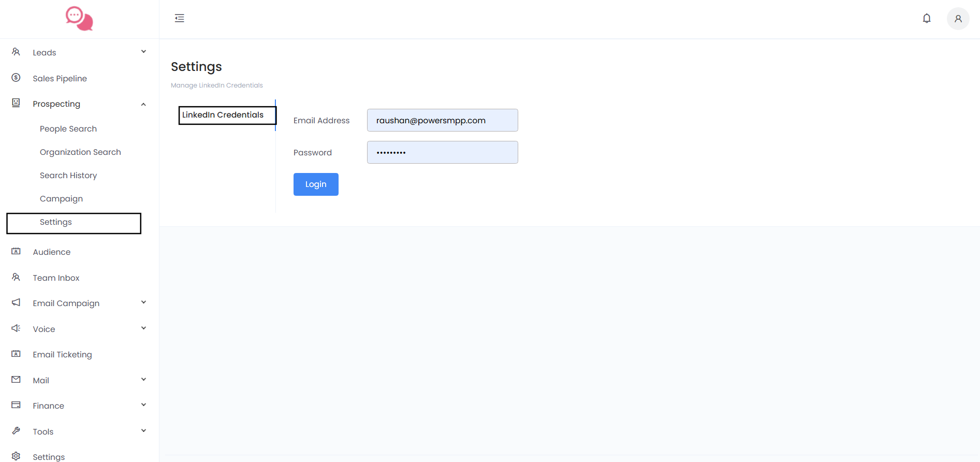This screenshot has height=462, width=980.
Task: Click the Email Address input field
Action: 442,120
